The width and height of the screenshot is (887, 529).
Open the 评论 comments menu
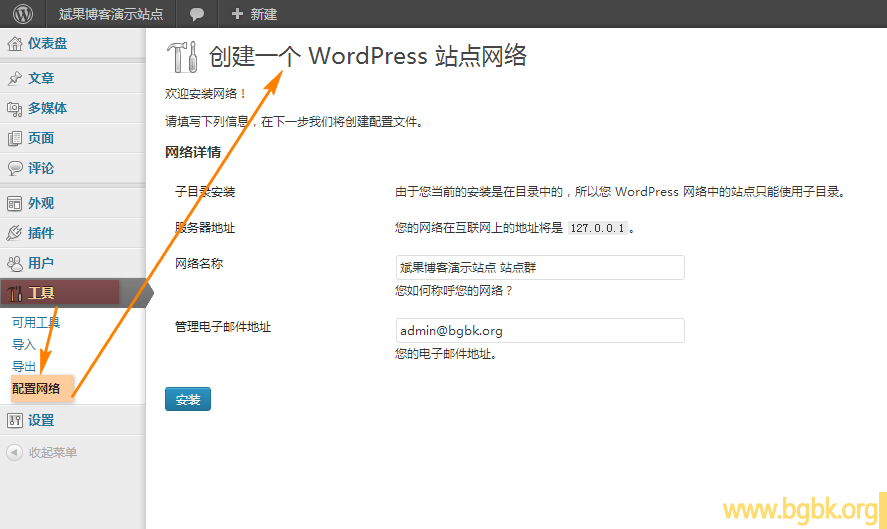(x=41, y=168)
